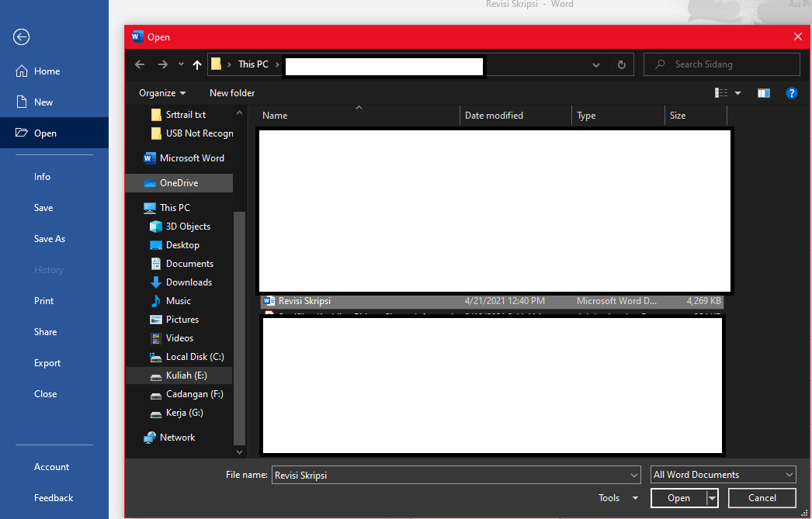This screenshot has width=812, height=519.
Task: Select the Revisi Skripsi document
Action: click(x=302, y=300)
